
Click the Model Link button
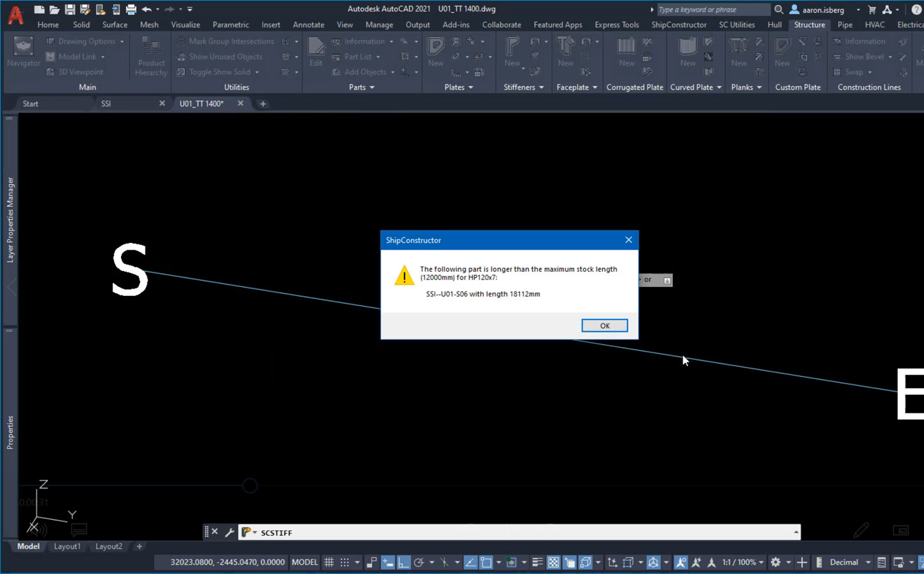[x=76, y=57]
